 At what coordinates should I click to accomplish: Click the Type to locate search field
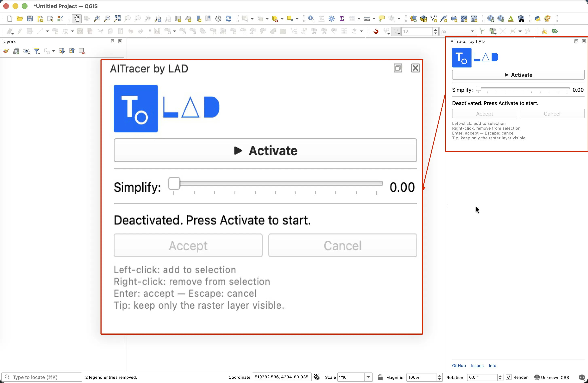coord(41,377)
